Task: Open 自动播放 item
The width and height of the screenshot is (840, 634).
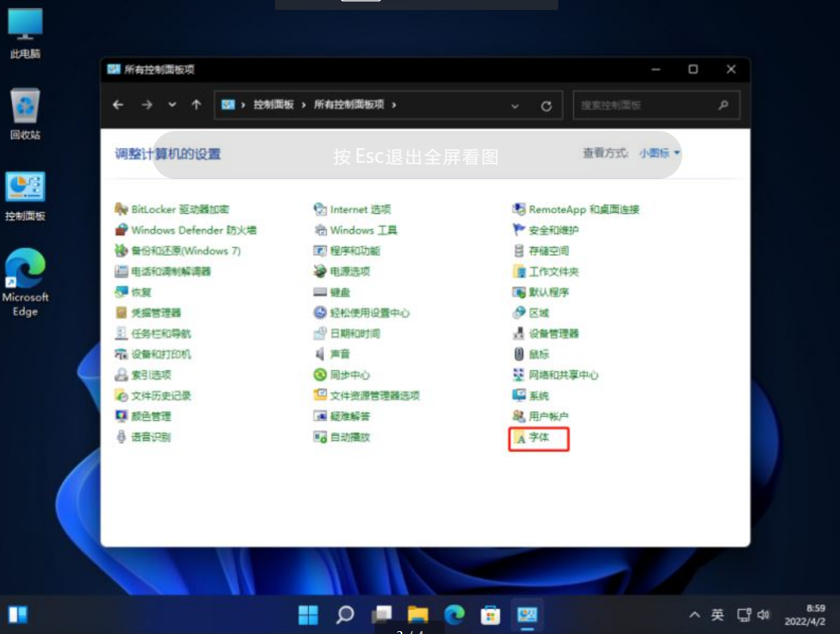Action: [342, 437]
